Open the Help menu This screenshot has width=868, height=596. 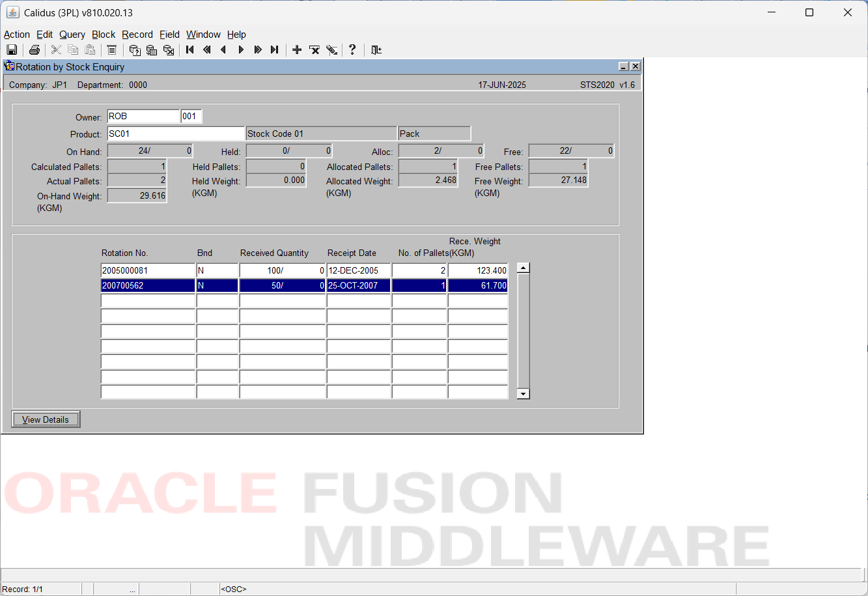pos(236,35)
